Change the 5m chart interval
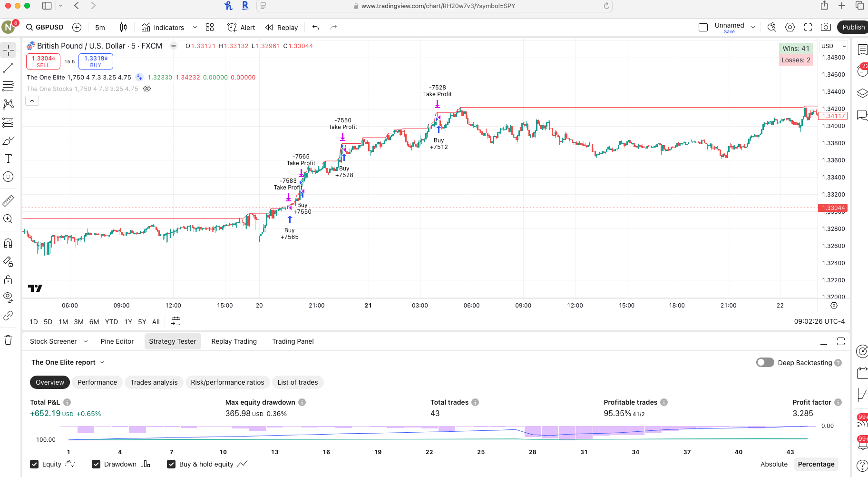The width and height of the screenshot is (868, 477). [x=100, y=27]
